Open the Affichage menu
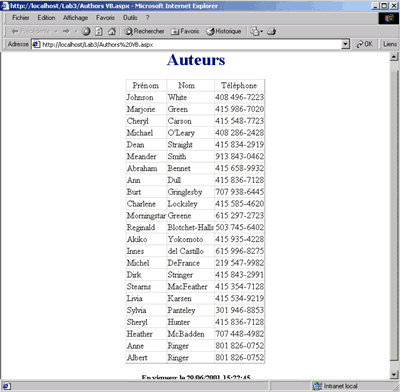The image size is (400, 392). 75,18
